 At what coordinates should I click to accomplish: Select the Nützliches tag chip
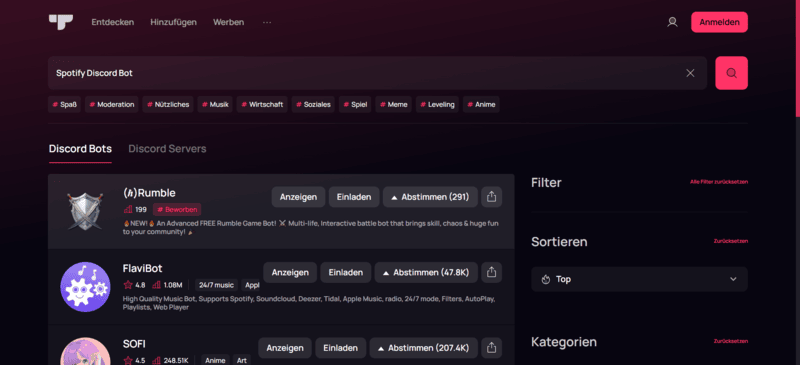point(168,105)
